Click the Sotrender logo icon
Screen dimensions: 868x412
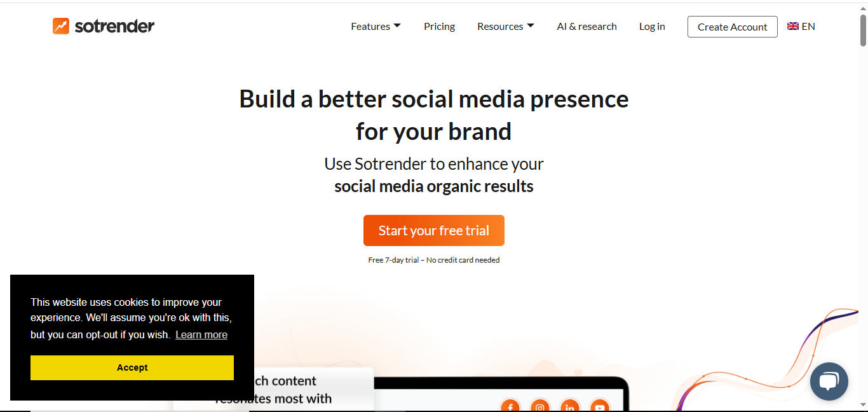61,26
